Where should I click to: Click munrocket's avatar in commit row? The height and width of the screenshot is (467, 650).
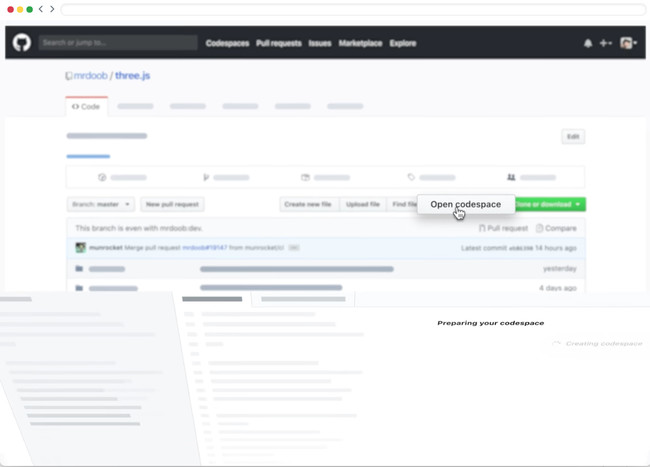[80, 247]
